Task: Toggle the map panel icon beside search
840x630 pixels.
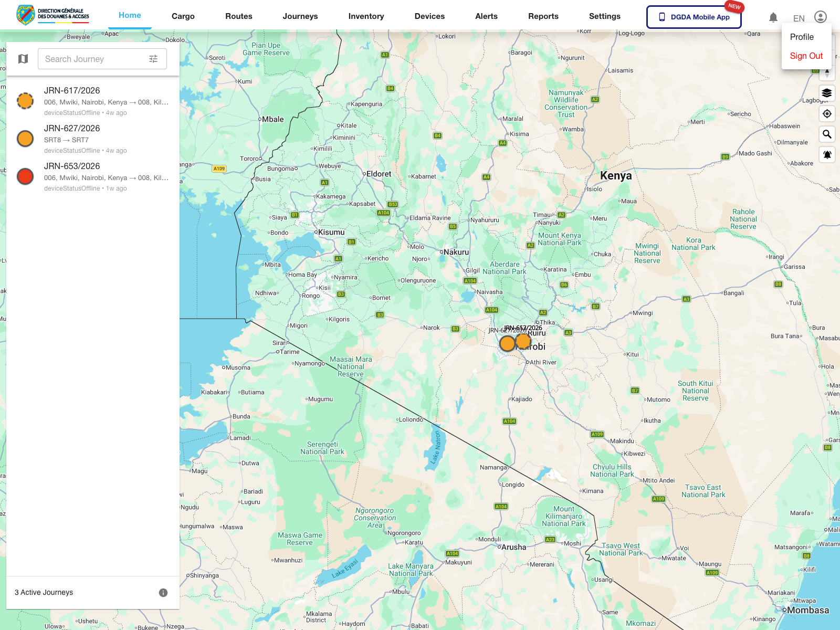Action: (23, 59)
